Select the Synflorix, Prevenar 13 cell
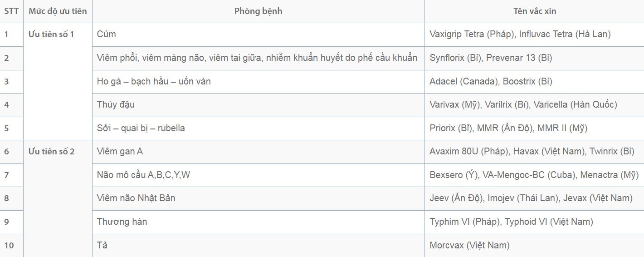This screenshot has width=644, height=257. click(534, 58)
